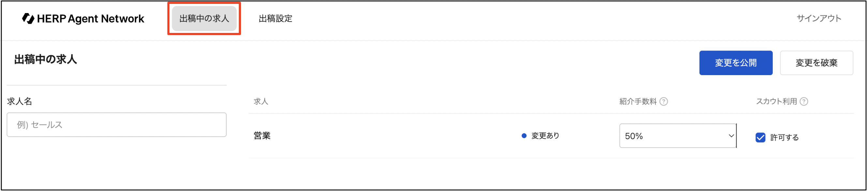The width and height of the screenshot is (868, 192).
Task: Select the 営業 job row
Action: click(x=551, y=136)
